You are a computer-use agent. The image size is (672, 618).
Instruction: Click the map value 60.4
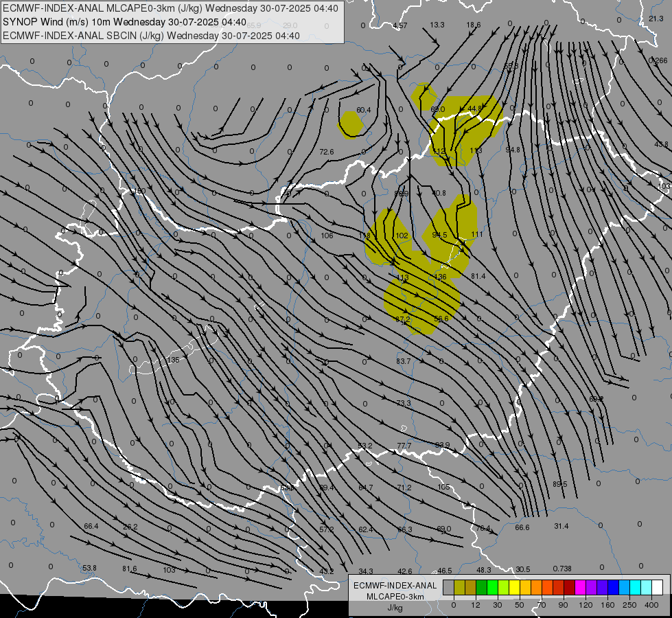click(x=363, y=111)
